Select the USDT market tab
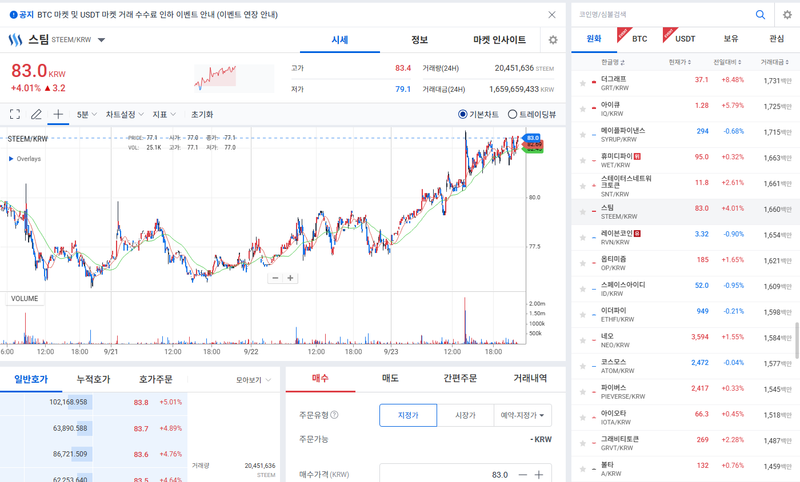The image size is (800, 482). click(685, 39)
